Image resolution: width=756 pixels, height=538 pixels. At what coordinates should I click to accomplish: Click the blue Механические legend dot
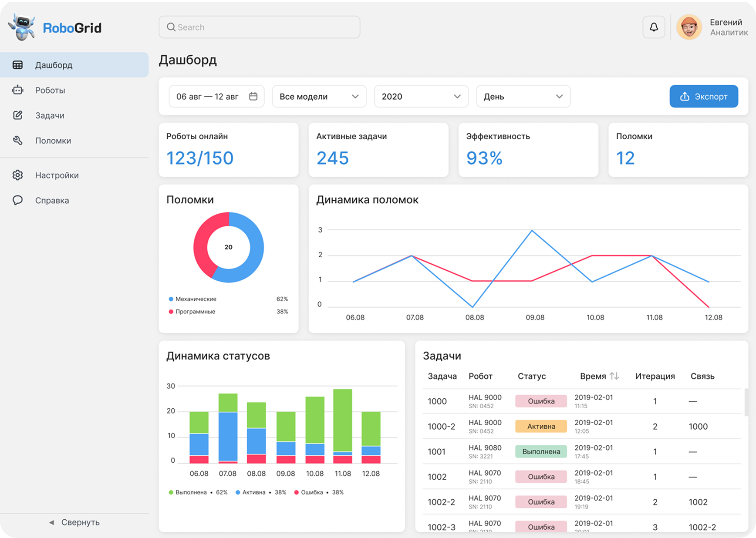click(x=171, y=299)
